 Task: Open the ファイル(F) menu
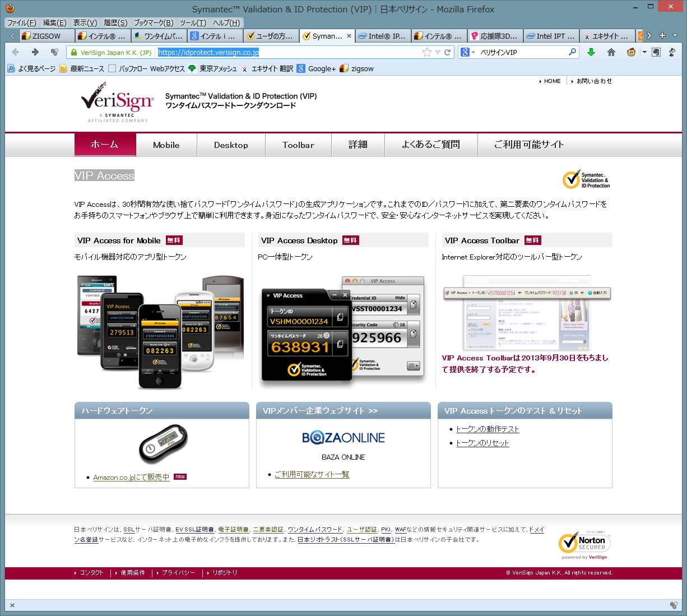tap(21, 22)
